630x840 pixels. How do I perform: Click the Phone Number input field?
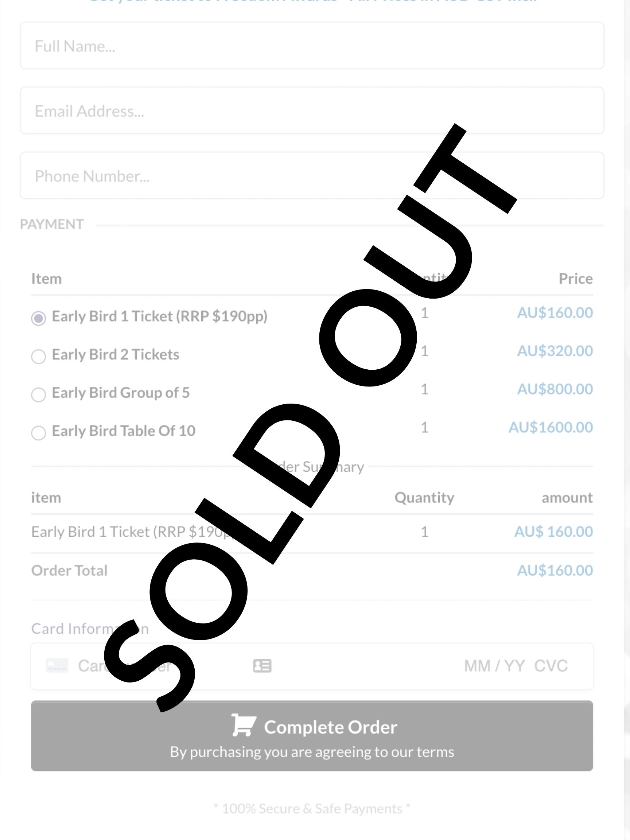tap(312, 175)
